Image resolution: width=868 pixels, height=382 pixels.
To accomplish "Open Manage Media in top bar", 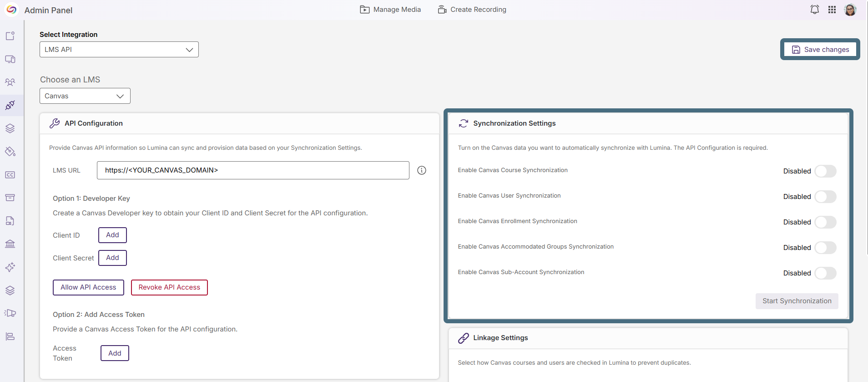I will click(x=390, y=10).
